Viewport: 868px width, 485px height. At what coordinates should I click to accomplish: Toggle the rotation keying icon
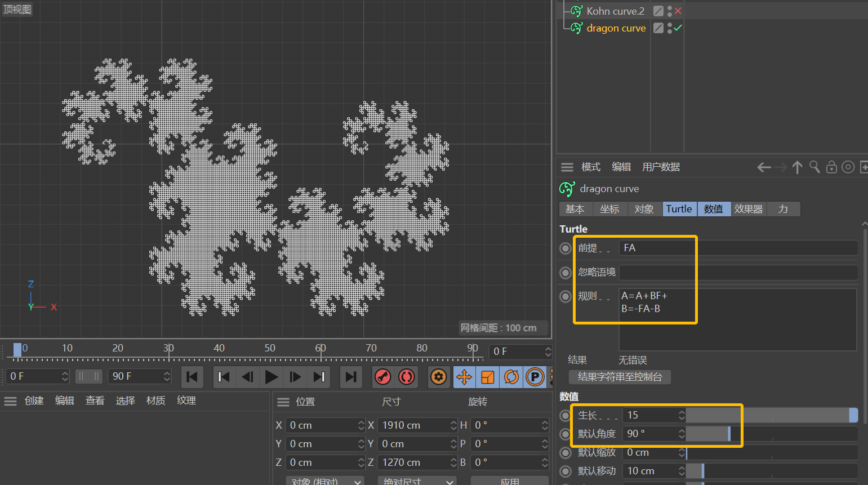point(511,377)
